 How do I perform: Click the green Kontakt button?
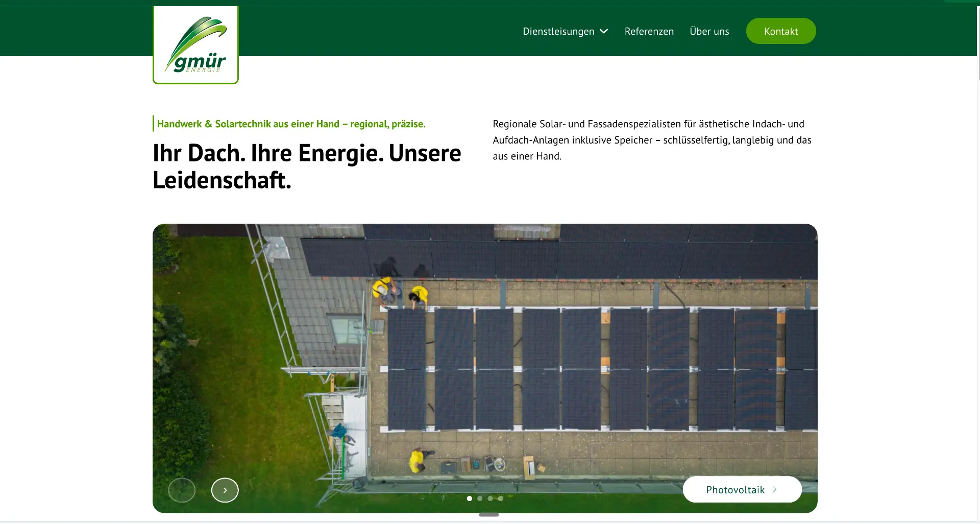[x=781, y=31]
